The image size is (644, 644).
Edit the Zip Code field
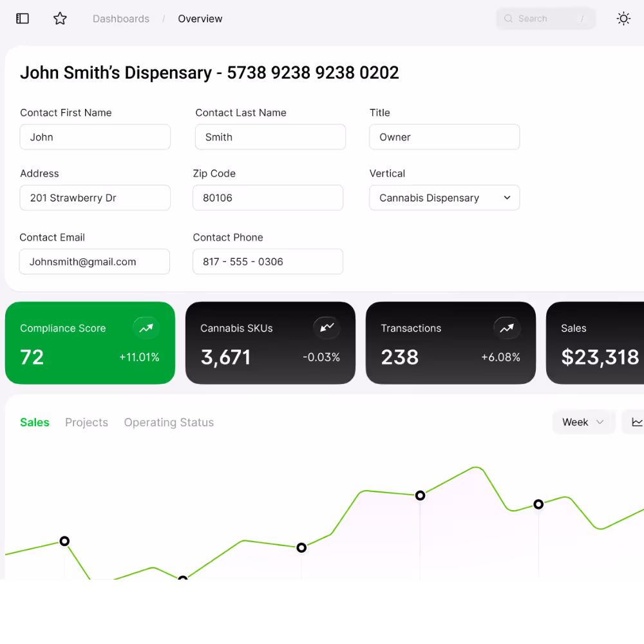pyautogui.click(x=268, y=198)
